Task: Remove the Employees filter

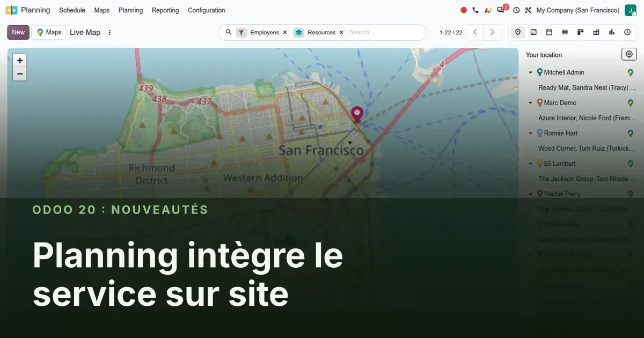Action: click(x=285, y=32)
